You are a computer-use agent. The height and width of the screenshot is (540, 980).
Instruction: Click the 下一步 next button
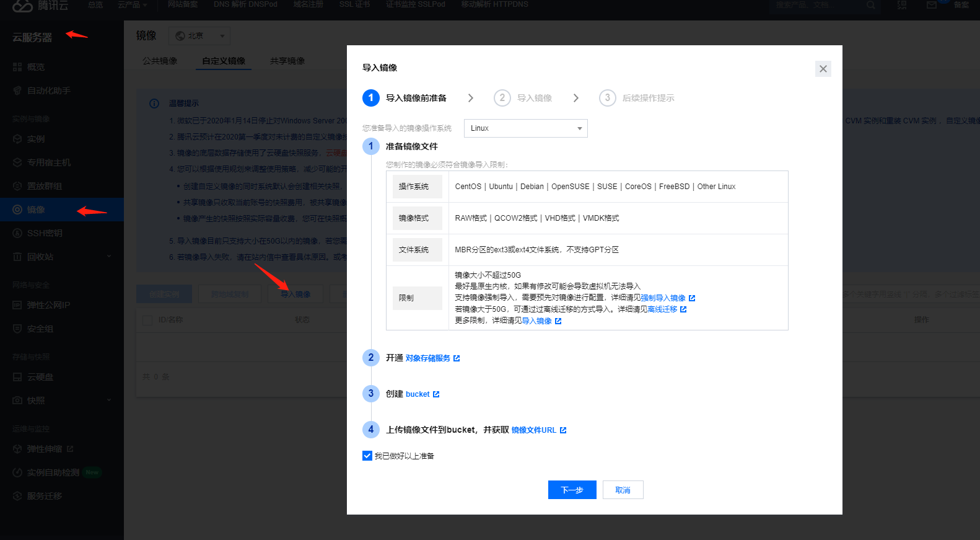pos(572,490)
